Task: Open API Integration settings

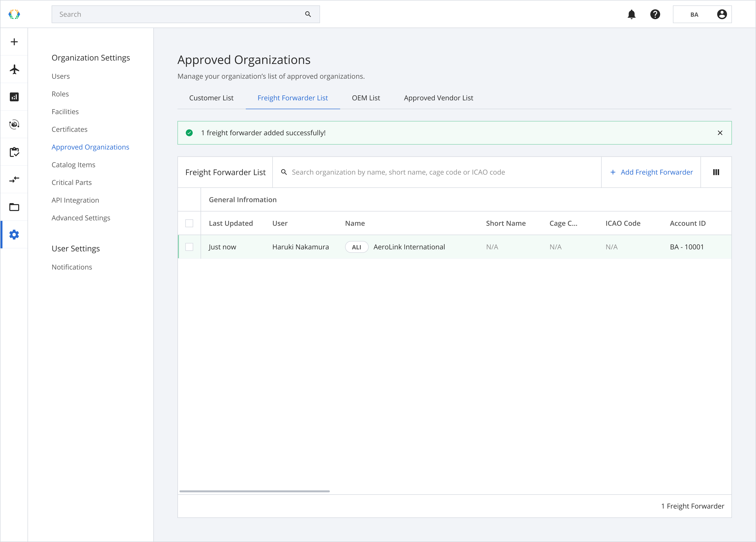Action: 75,200
